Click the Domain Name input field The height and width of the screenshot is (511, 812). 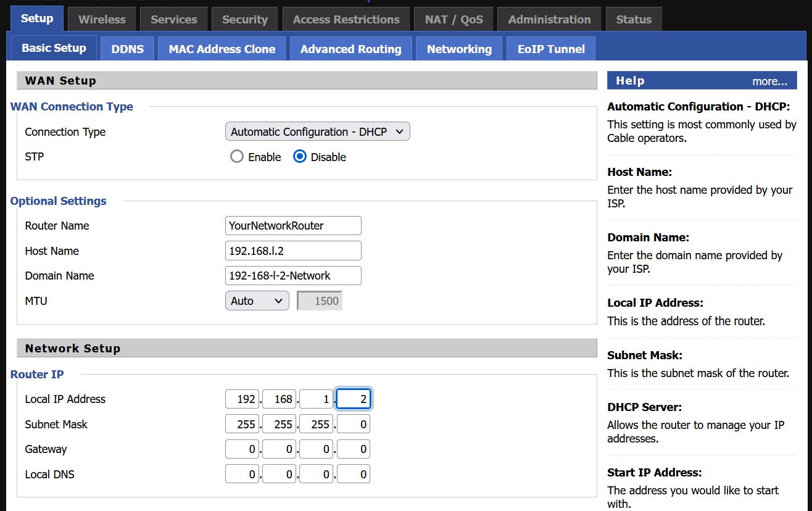(x=293, y=275)
